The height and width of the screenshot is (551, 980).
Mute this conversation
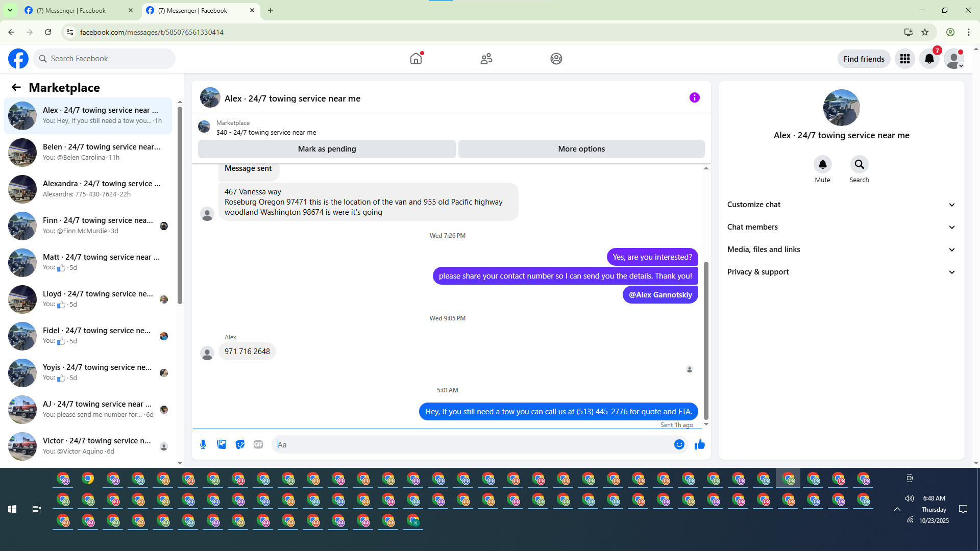822,164
